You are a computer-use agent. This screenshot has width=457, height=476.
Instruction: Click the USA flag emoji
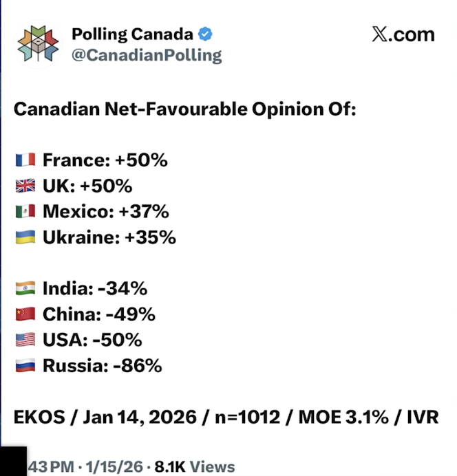click(x=25, y=340)
